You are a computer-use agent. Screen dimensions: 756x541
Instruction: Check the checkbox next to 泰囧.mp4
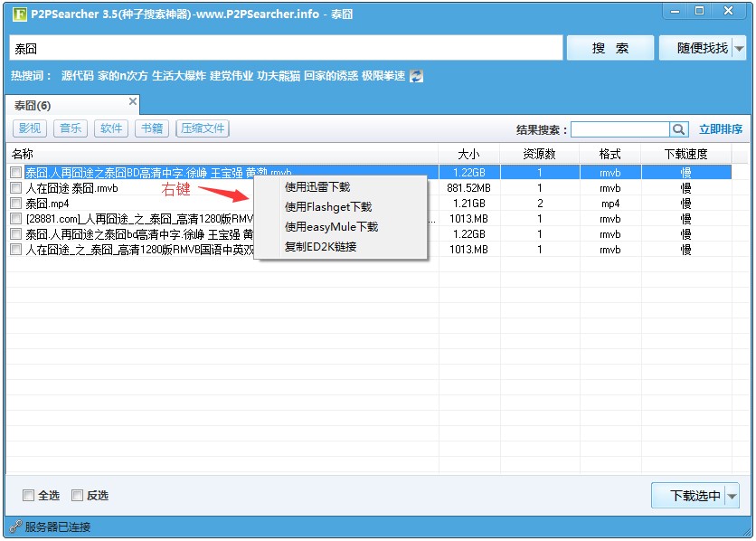(x=14, y=203)
